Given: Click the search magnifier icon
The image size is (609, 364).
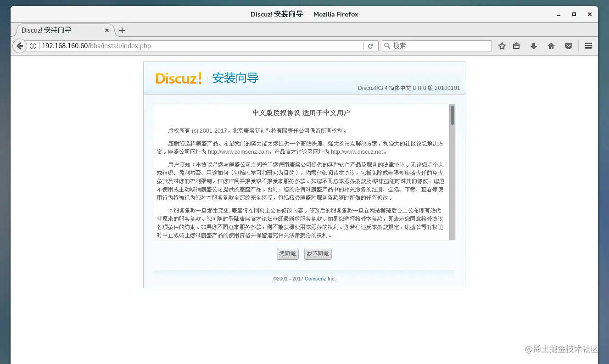Looking at the screenshot, I should click(387, 46).
